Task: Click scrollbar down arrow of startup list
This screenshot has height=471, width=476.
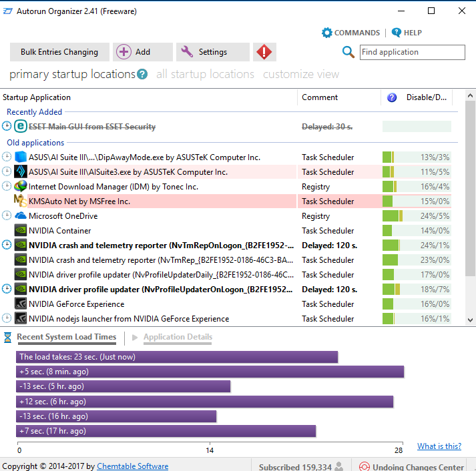Action: pos(470,320)
